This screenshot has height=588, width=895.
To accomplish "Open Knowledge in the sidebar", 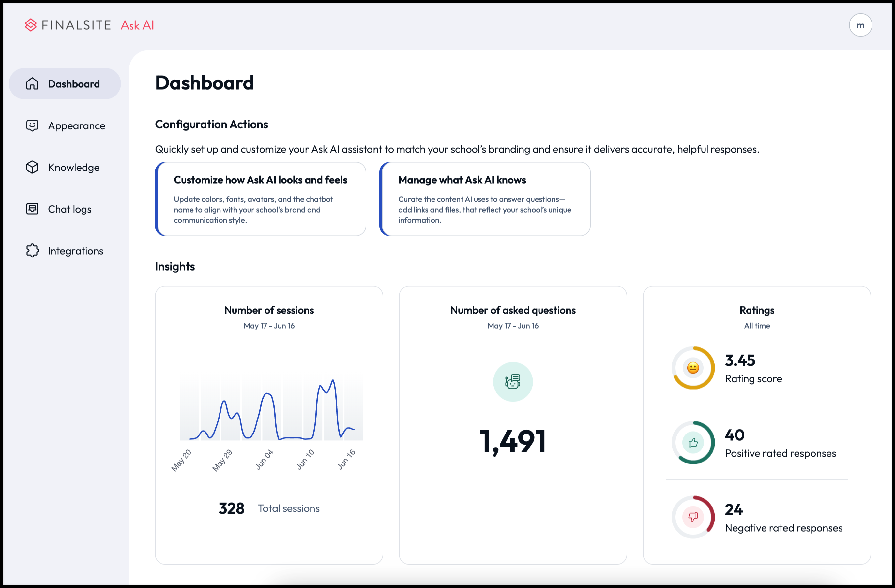I will coord(65,167).
